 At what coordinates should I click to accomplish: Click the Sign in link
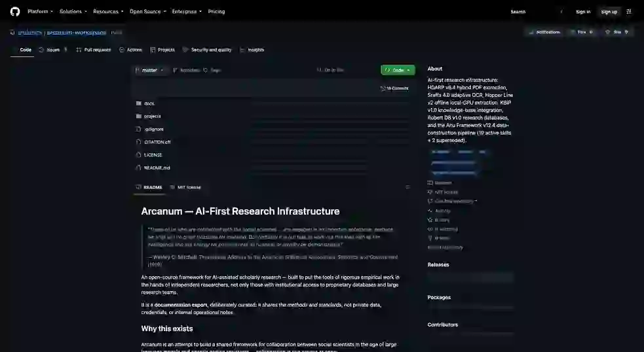(583, 12)
